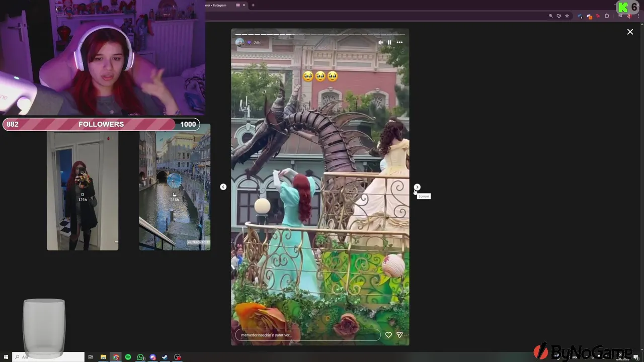
Task: Go to the next story
Action: coord(417,187)
